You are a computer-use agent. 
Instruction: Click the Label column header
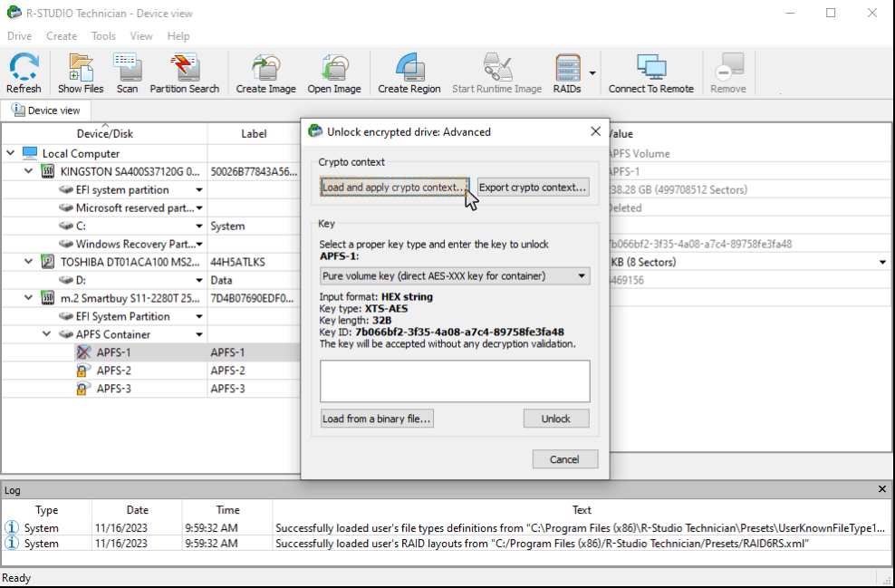(254, 133)
